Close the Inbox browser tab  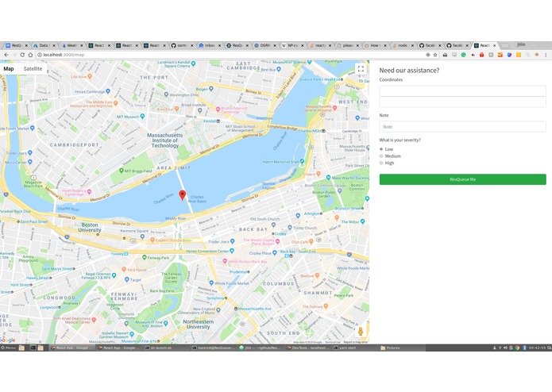click(x=219, y=46)
